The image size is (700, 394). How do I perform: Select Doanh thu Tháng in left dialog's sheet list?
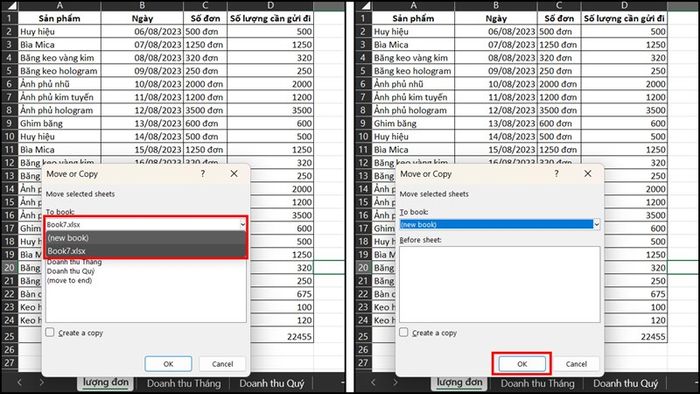click(74, 262)
